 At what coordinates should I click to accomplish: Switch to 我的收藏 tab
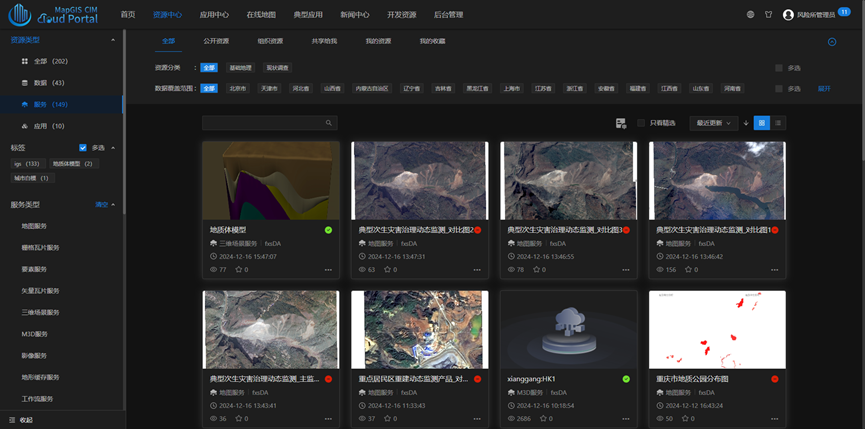(432, 41)
